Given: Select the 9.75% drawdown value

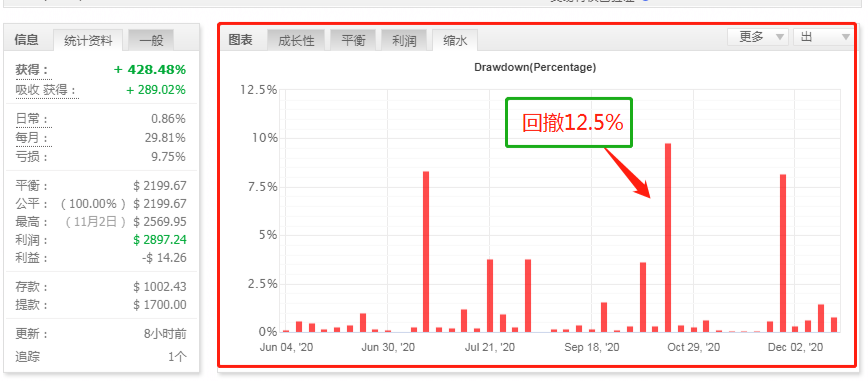Looking at the screenshot, I should tap(168, 157).
